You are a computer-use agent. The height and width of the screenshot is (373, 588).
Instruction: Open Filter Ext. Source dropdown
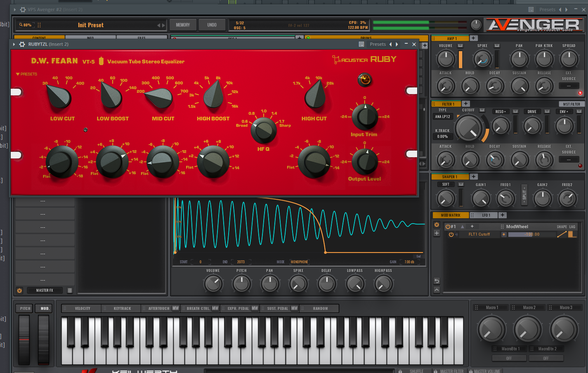pyautogui.click(x=569, y=159)
